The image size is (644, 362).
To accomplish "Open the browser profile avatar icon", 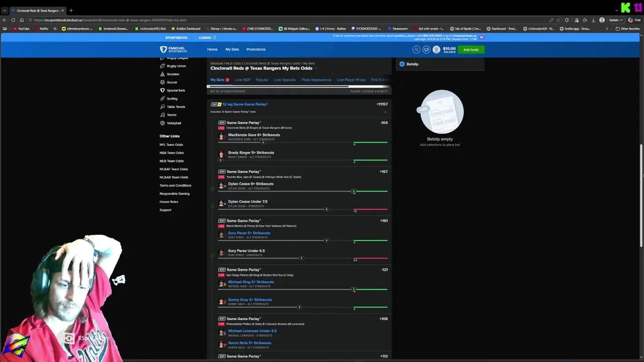I will point(602,20).
